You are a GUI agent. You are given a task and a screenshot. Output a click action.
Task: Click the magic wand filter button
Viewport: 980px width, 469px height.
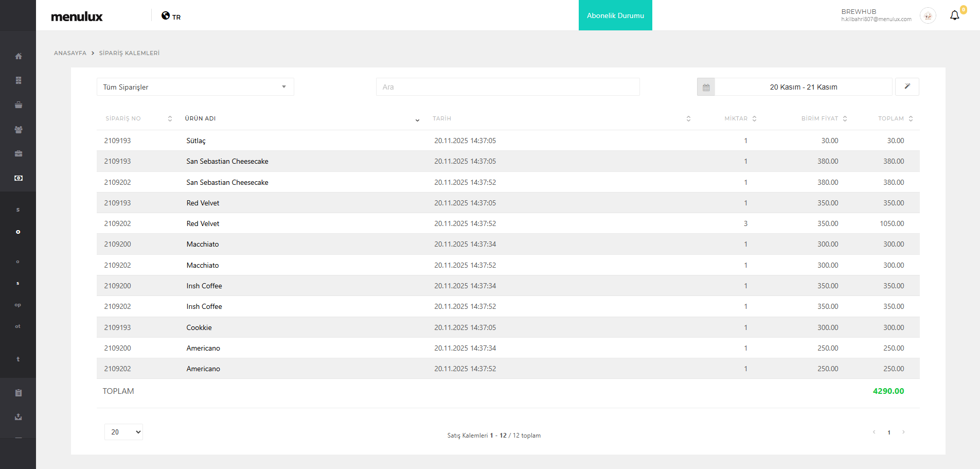907,86
